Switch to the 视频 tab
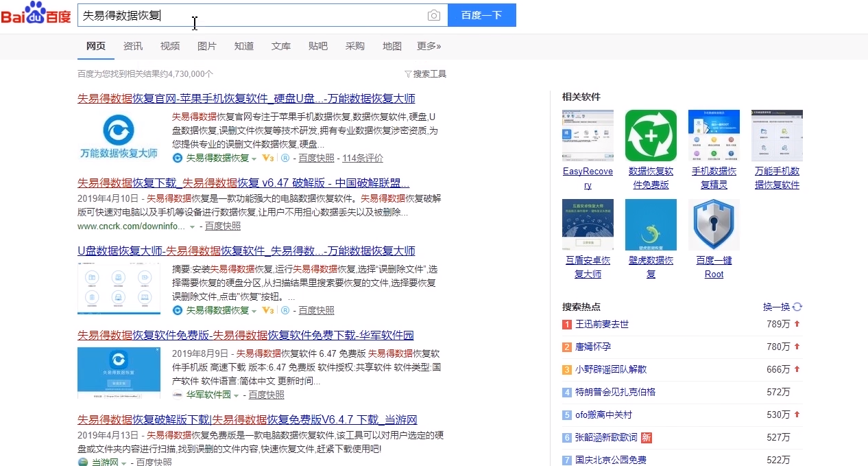Viewport: 868px width, 466px height. pos(170,46)
